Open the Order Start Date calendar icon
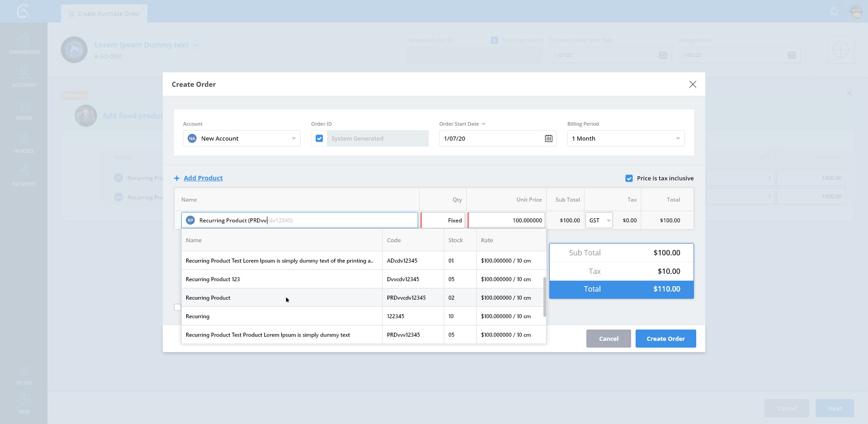 548,138
